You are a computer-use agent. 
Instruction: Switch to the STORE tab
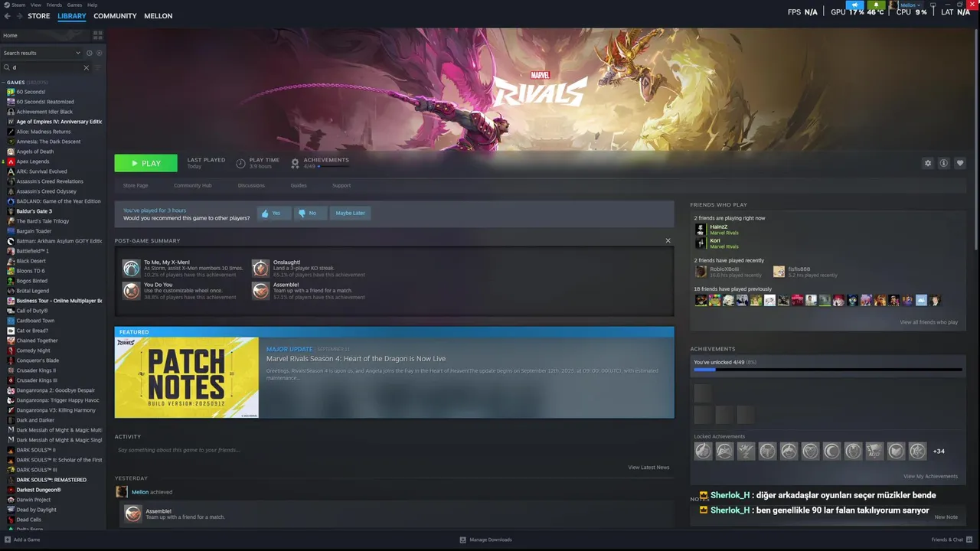[x=39, y=15]
